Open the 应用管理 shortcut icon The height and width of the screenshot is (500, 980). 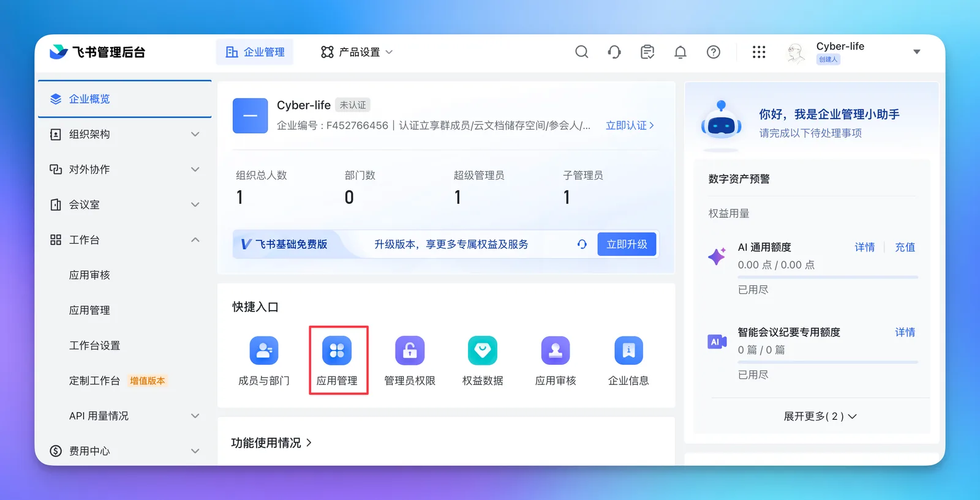337,351
